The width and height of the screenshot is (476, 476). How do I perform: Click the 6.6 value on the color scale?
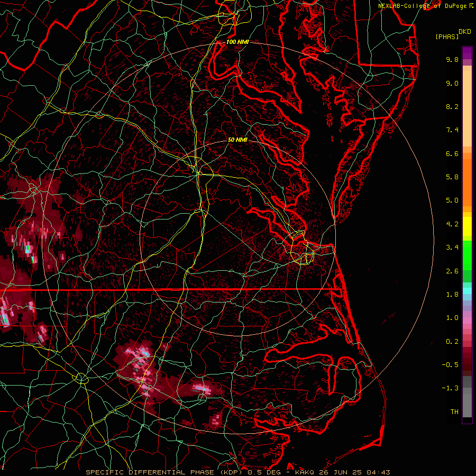tap(452, 153)
